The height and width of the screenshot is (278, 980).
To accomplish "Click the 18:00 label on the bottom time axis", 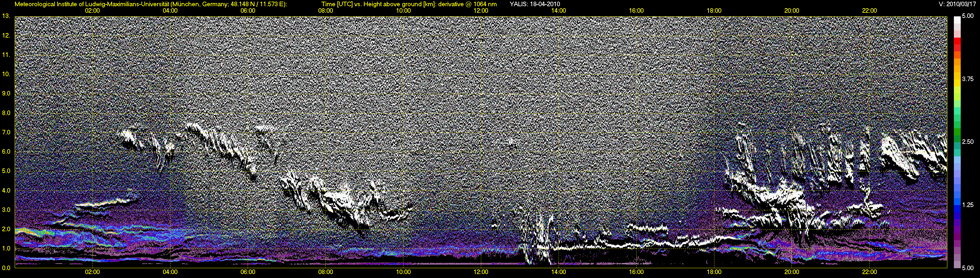I will coord(714,272).
